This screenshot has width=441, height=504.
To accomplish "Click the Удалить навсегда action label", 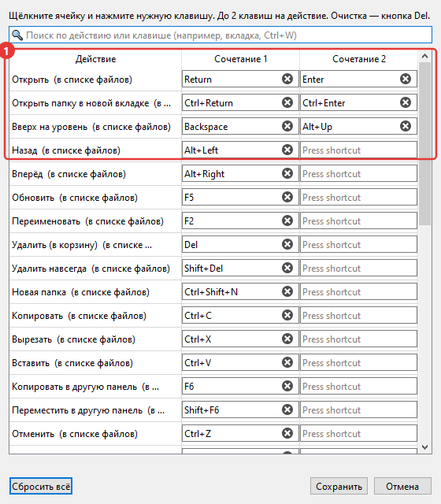I will (91, 269).
